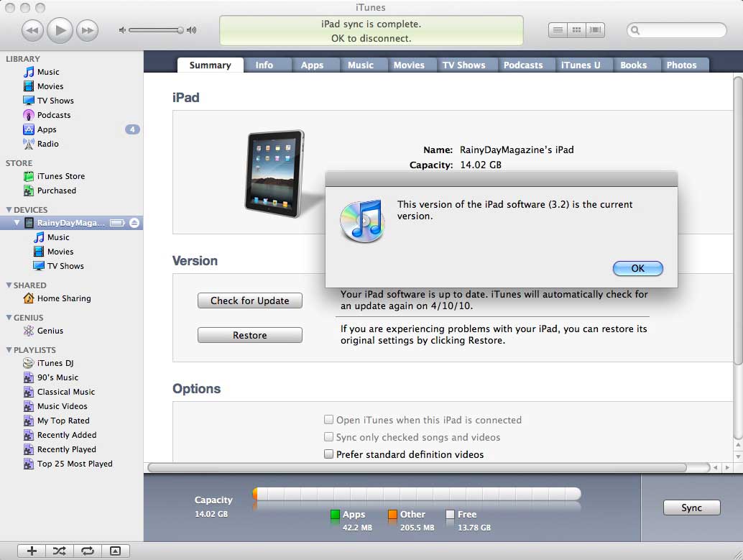Click the Next track fast-forward button
Image resolution: width=743 pixels, height=560 pixels.
point(87,30)
